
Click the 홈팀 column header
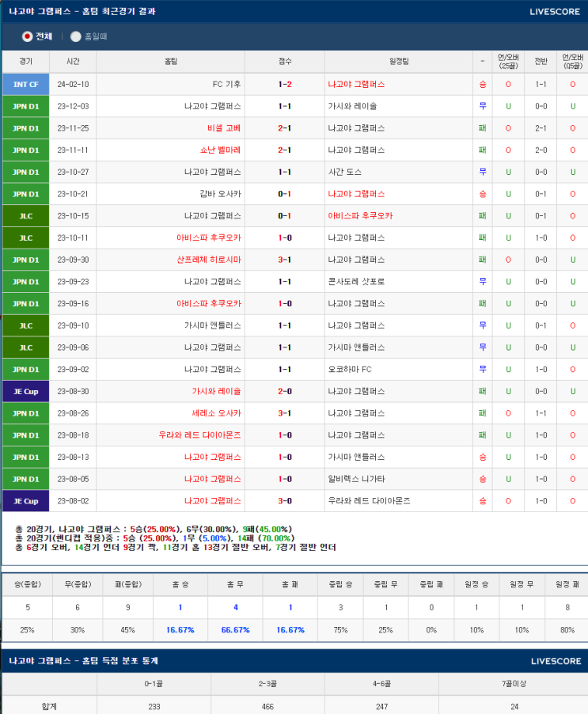tap(171, 62)
